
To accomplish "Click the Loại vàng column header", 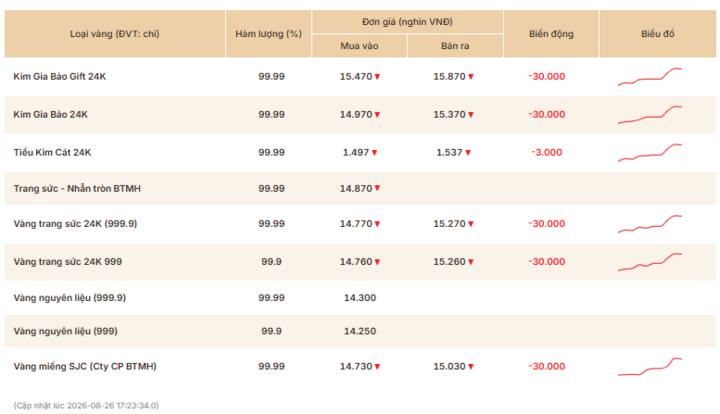I will click(115, 34).
